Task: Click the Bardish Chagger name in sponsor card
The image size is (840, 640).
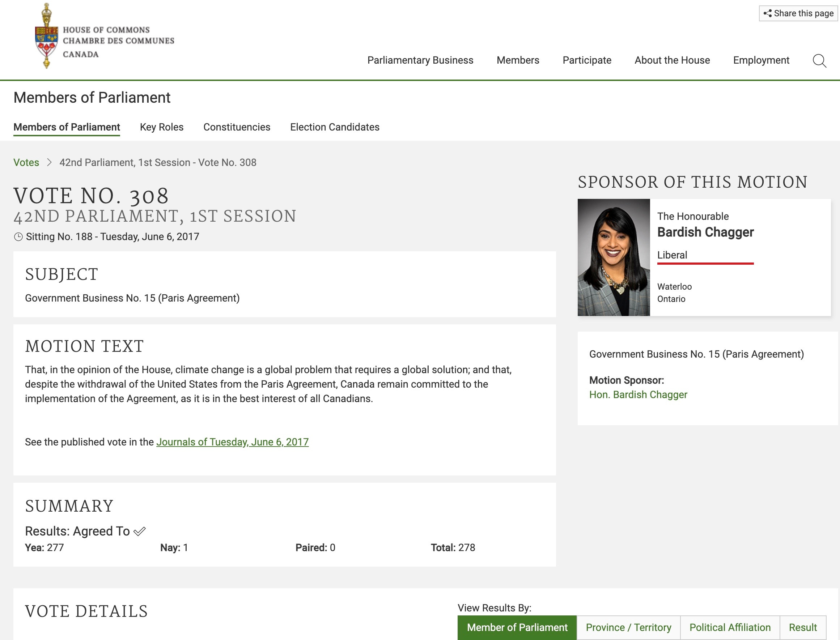Action: pos(705,232)
